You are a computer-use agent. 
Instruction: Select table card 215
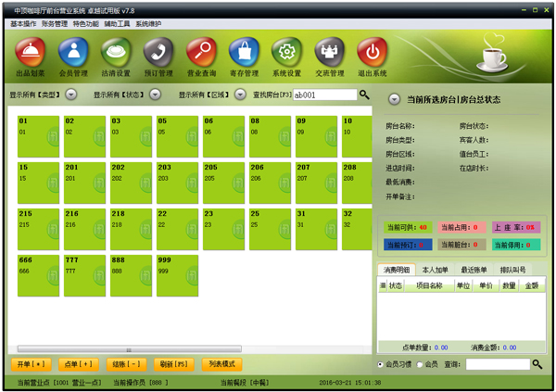click(38, 230)
